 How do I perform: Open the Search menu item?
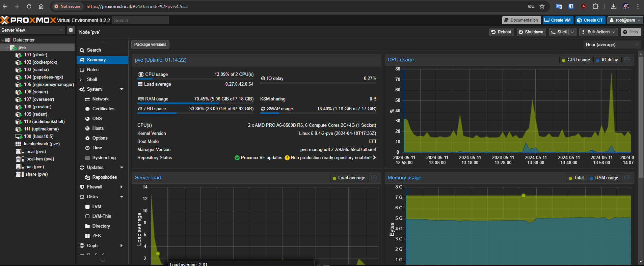pos(102,50)
